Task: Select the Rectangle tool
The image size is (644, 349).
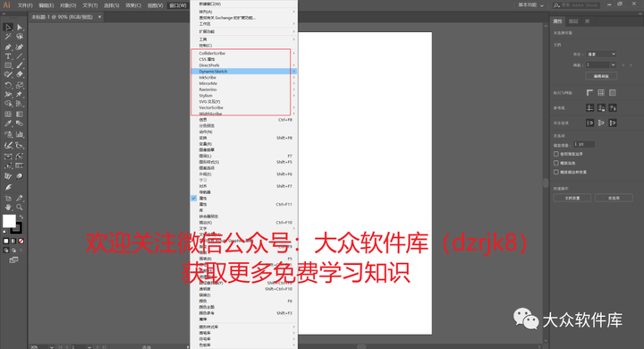Action: pos(8,65)
